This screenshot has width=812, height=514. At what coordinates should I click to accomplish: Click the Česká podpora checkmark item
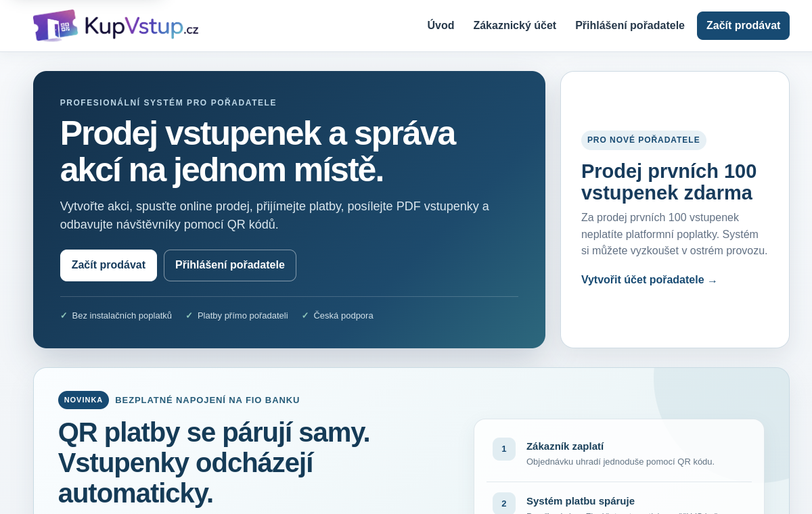click(x=337, y=316)
